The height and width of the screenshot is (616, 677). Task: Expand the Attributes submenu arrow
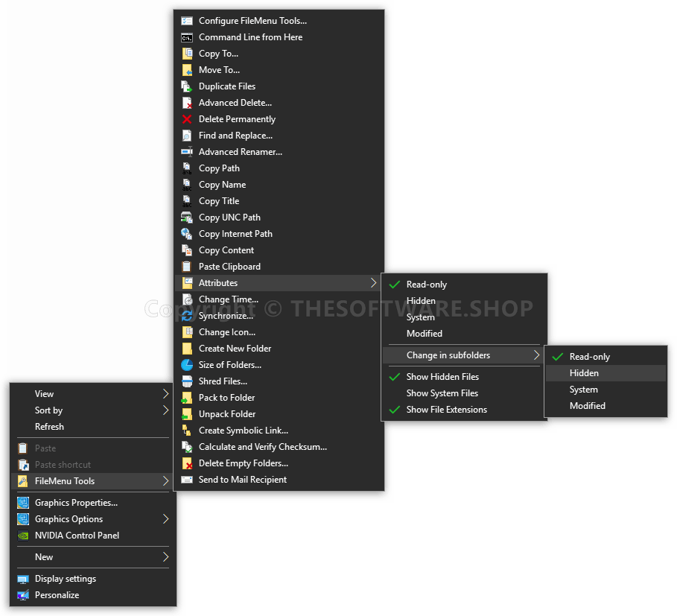373,283
